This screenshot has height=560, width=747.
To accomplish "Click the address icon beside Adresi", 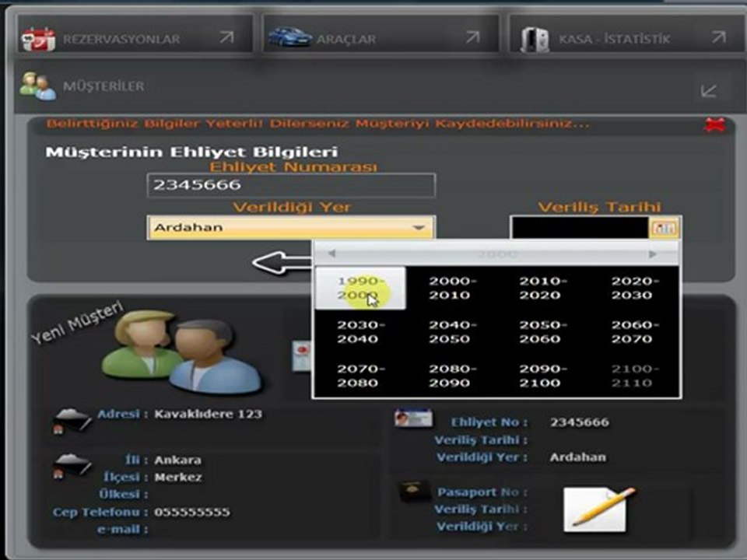I will [x=72, y=421].
